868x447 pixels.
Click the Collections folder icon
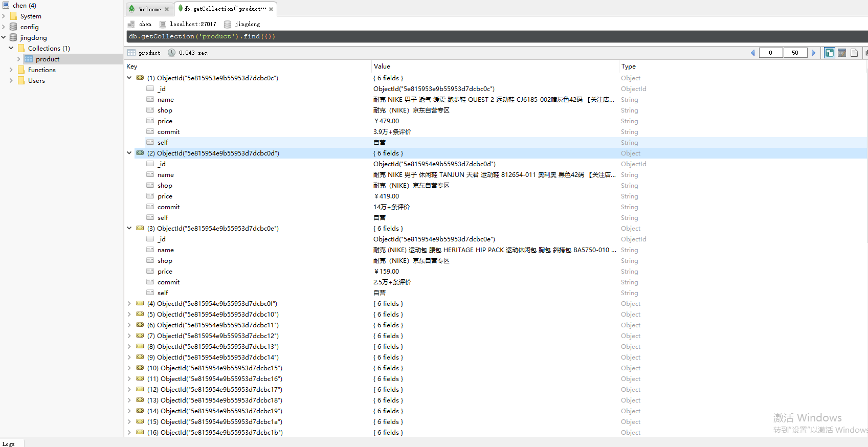pyautogui.click(x=21, y=48)
